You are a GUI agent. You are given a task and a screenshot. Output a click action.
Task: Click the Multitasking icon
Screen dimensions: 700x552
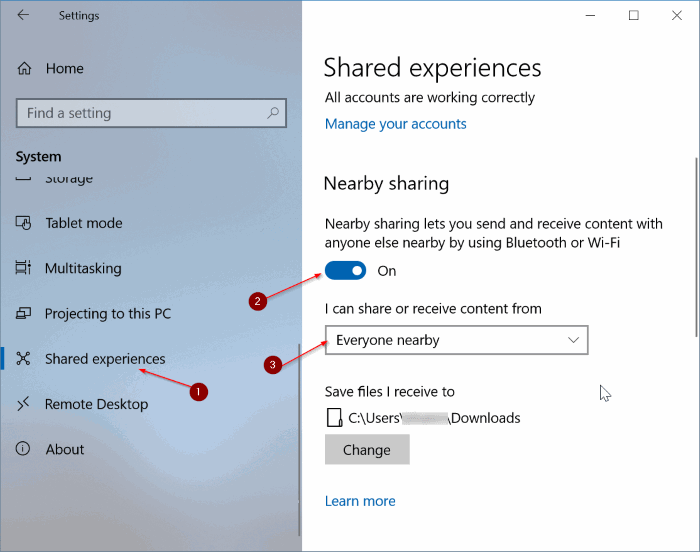(x=24, y=269)
